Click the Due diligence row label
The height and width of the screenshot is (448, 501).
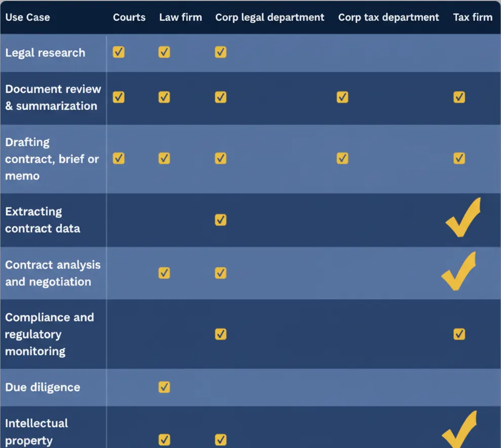43,387
